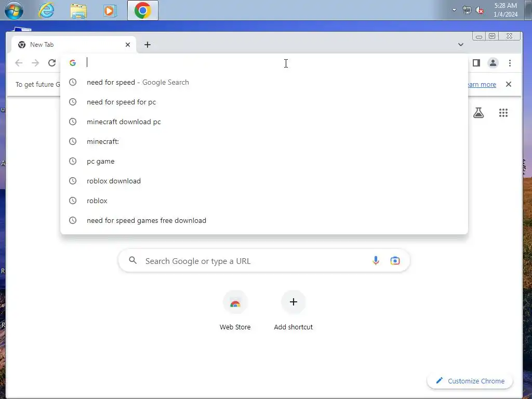Open Chrome Labs flask icon
This screenshot has width=532, height=399.
478,113
